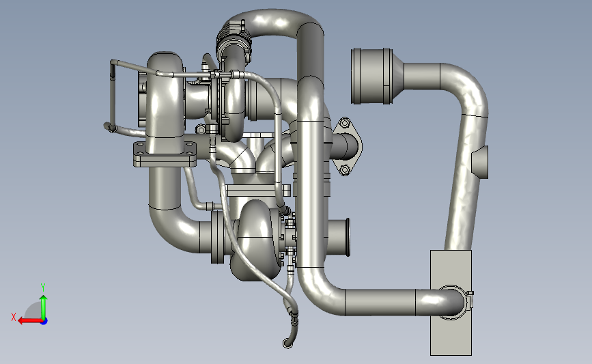Click the blue Z axis dot of triad
Screen dimensions: 592x364
click(x=44, y=322)
